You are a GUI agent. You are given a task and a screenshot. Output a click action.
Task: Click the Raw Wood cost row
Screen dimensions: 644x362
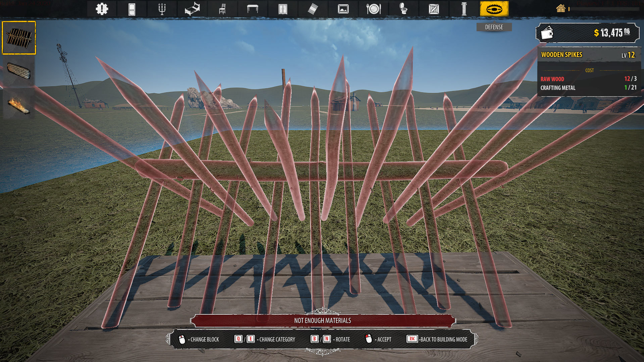click(589, 79)
